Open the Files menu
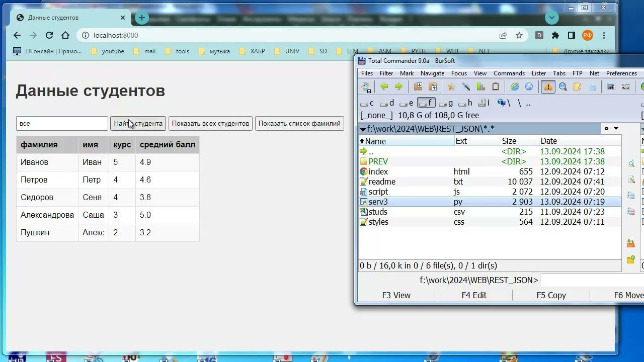This screenshot has width=644, height=362. coord(367,73)
